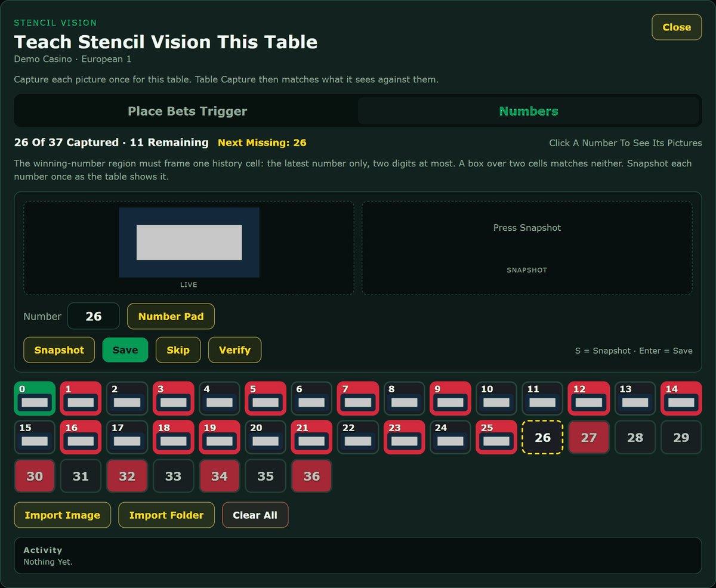Select captured number 1 tile
The image size is (716, 588).
[81, 399]
